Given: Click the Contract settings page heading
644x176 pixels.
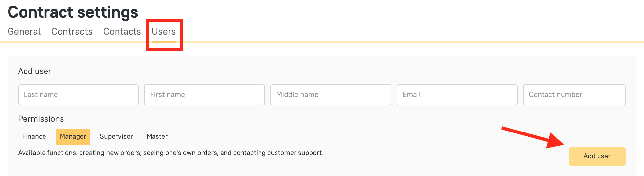Looking at the screenshot, I should click(73, 12).
